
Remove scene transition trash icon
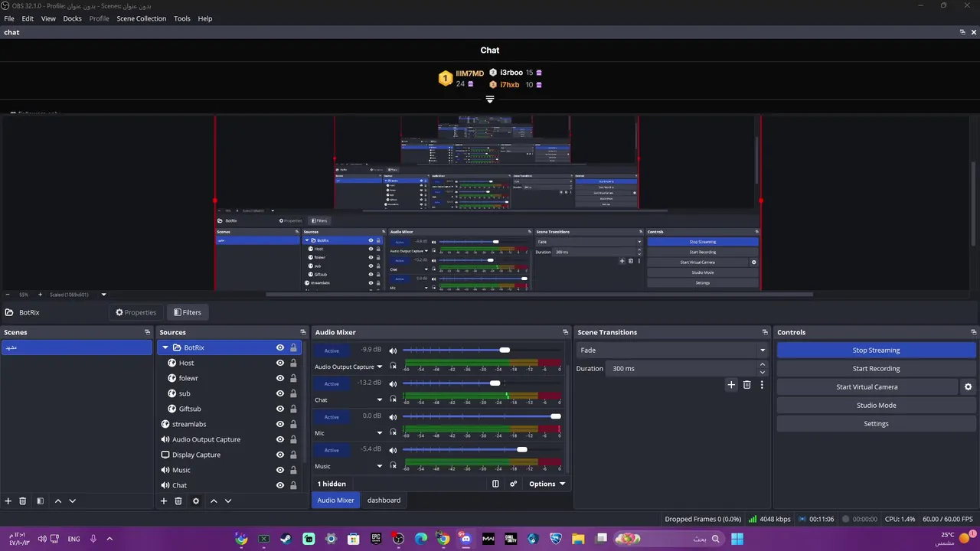tap(747, 385)
